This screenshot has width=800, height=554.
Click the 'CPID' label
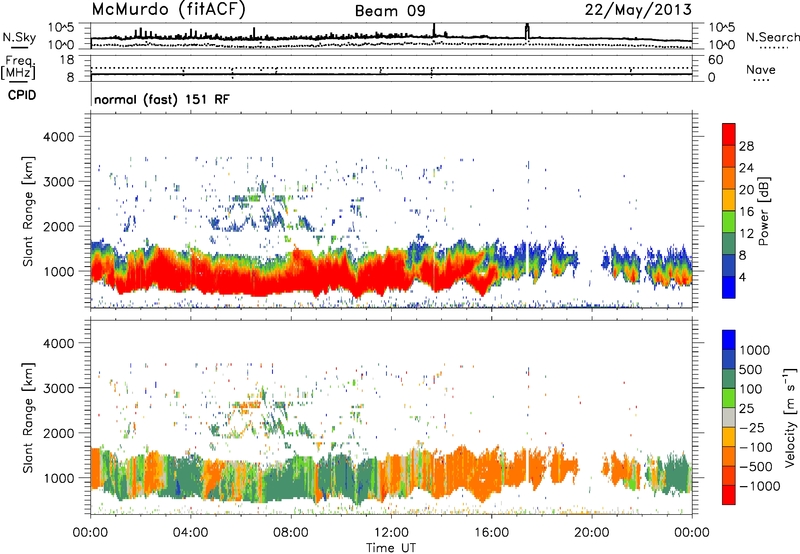coord(22,95)
